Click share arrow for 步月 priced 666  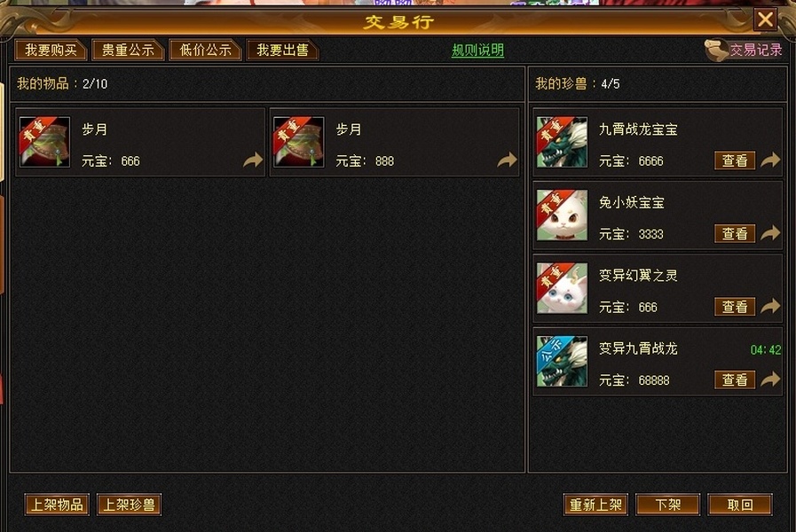point(253,160)
